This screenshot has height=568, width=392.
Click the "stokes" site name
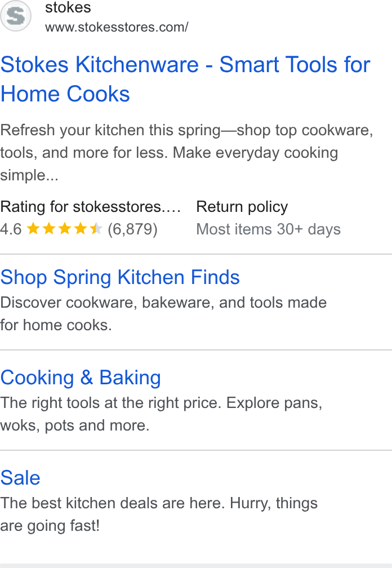[68, 7]
